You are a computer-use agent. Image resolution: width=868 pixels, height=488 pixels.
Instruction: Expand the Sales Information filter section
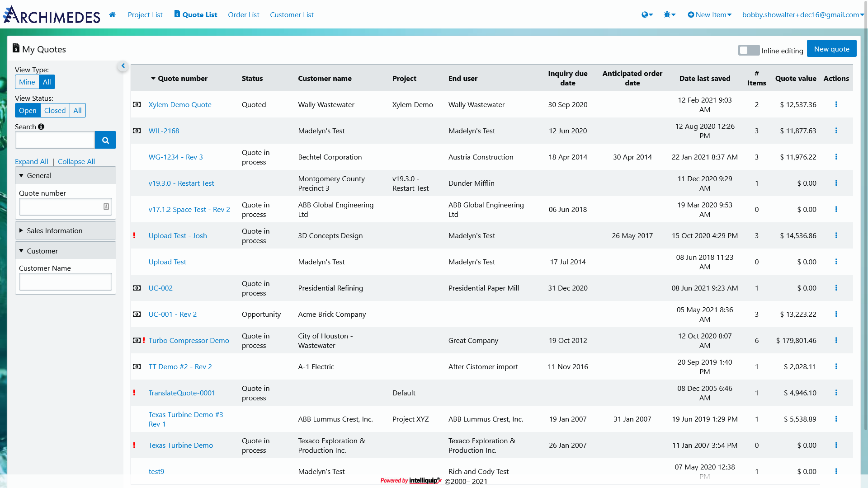66,230
